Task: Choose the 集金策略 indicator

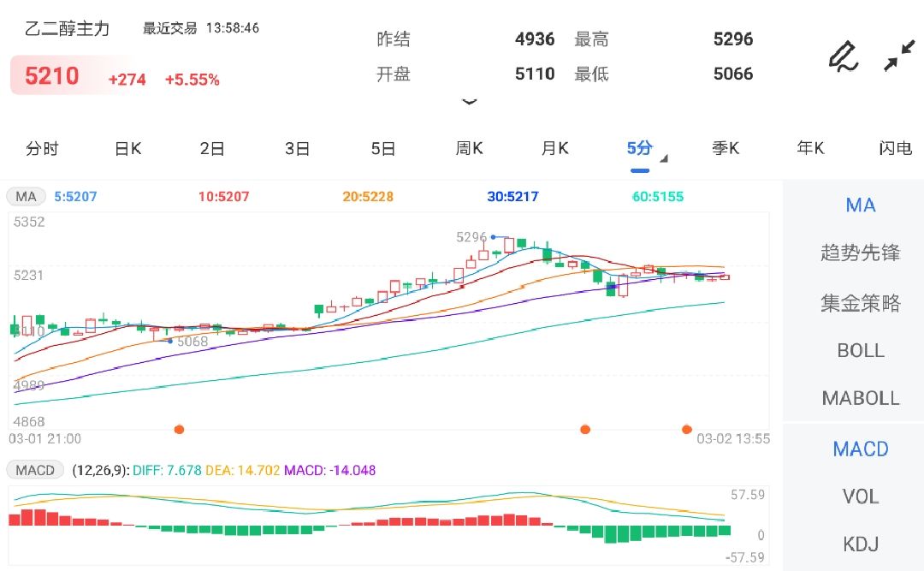Action: [861, 303]
